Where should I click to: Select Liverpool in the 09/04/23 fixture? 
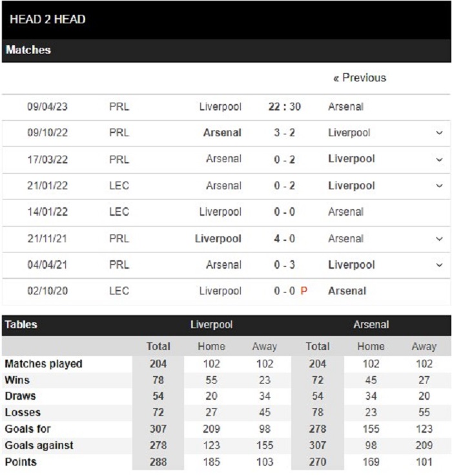click(220, 107)
